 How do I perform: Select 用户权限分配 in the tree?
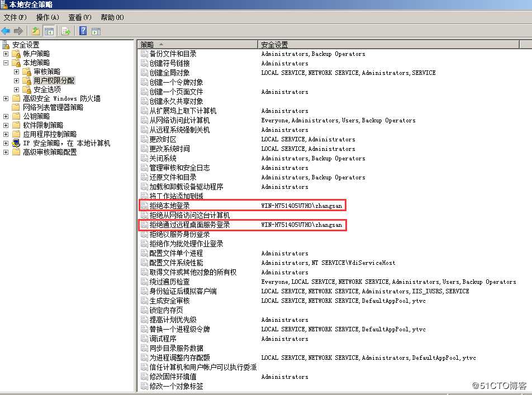pos(54,81)
